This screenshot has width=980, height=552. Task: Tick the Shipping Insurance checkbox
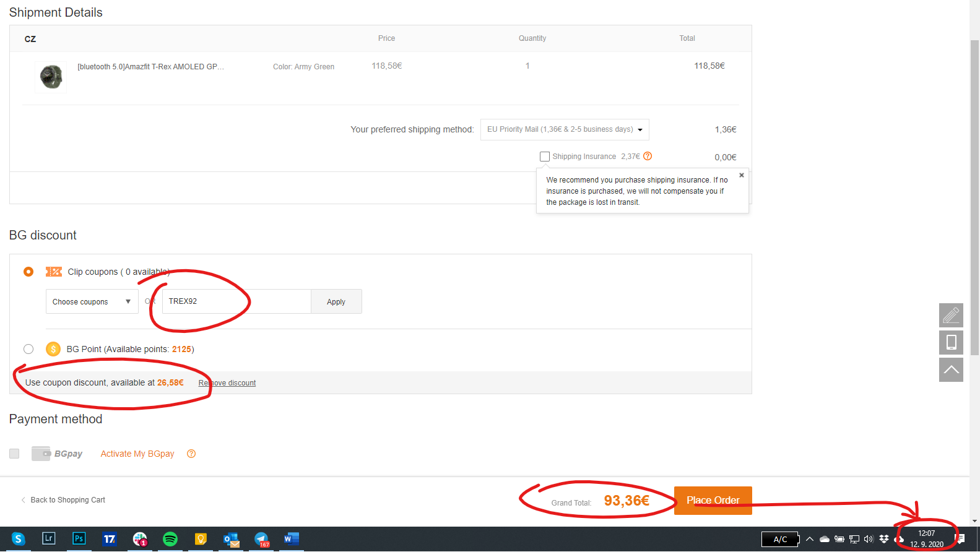pos(545,157)
